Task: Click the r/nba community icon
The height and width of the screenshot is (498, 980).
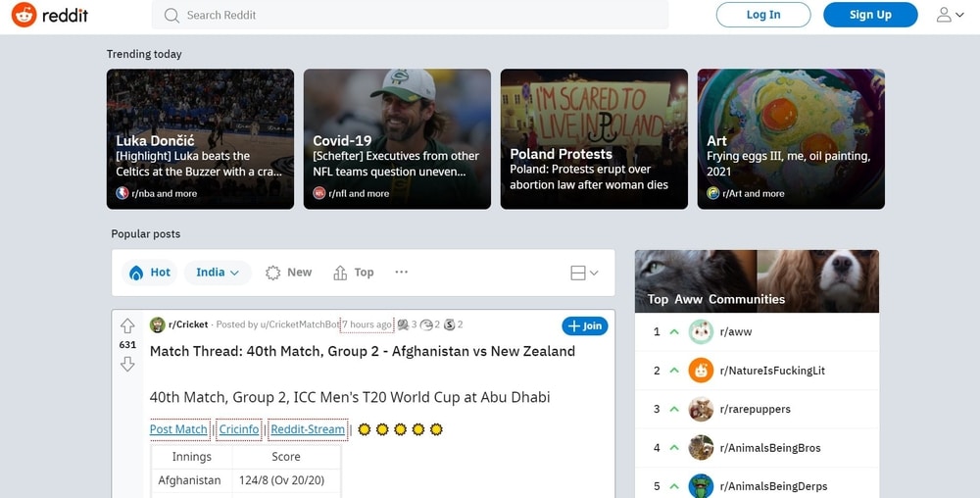Action: point(122,193)
